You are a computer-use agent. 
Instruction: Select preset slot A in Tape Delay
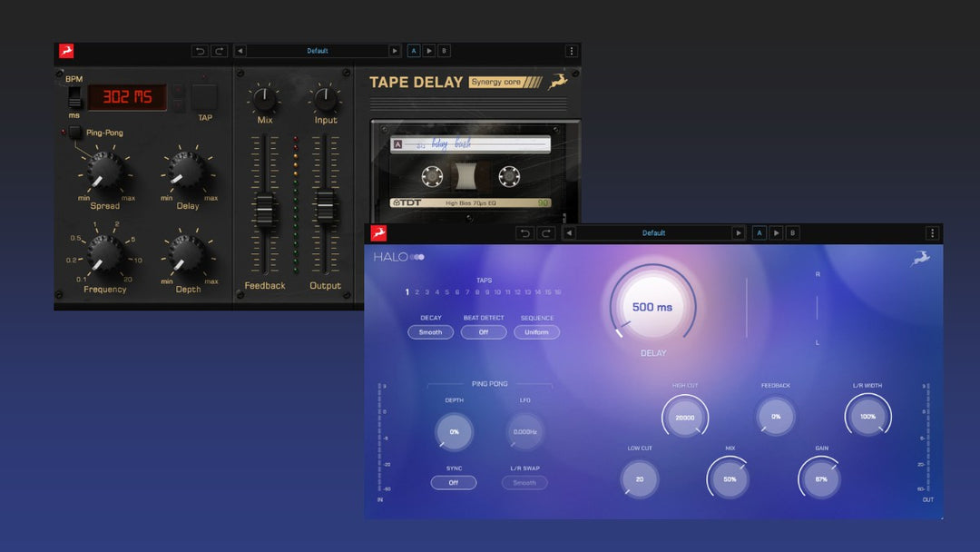[413, 51]
